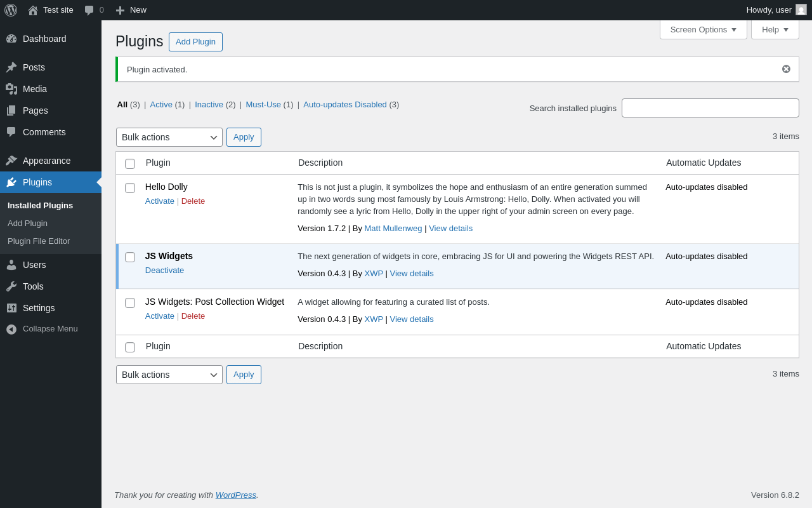Screen dimensions: 812x508
Task: Click the Media icon in sidebar
Action: click(x=11, y=89)
